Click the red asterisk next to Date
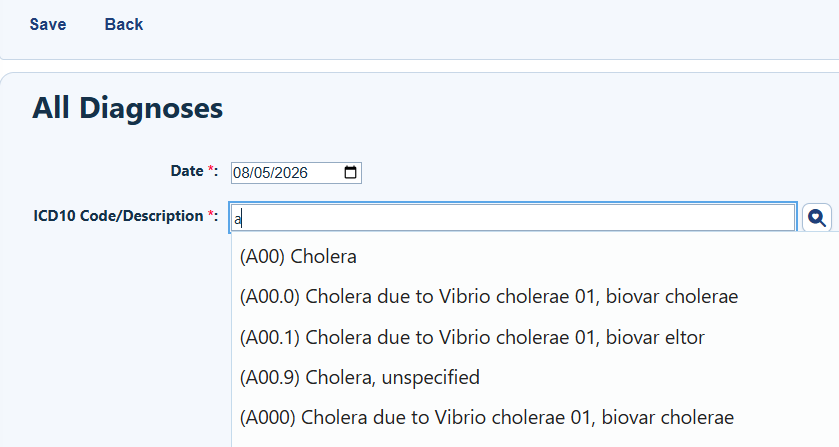Viewport: 839px width, 447px height. click(x=210, y=169)
